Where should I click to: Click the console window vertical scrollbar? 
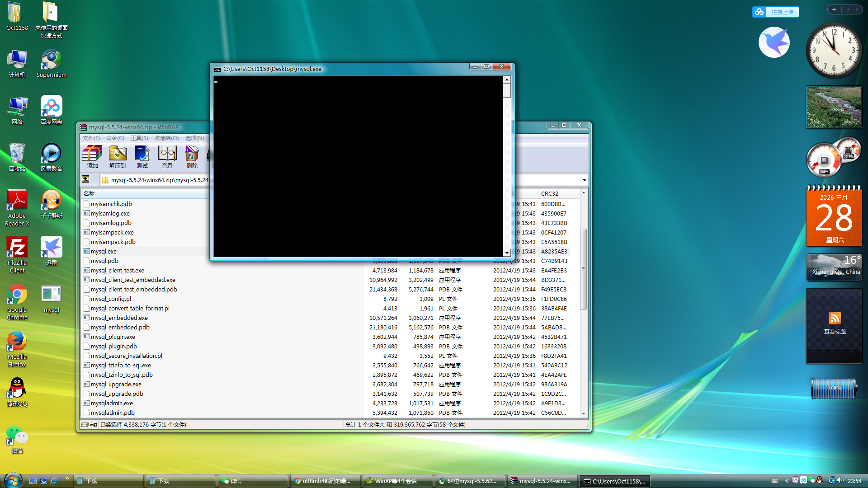pos(507,172)
